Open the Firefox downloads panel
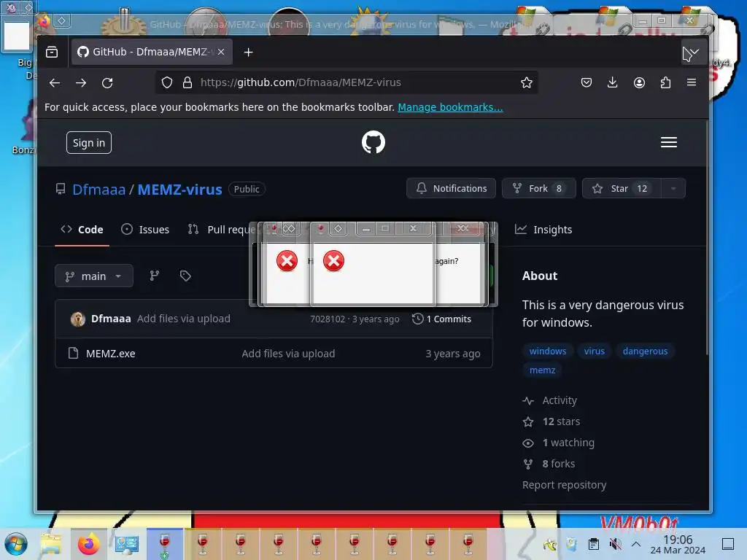Screen dimensions: 747x560 click(x=613, y=82)
